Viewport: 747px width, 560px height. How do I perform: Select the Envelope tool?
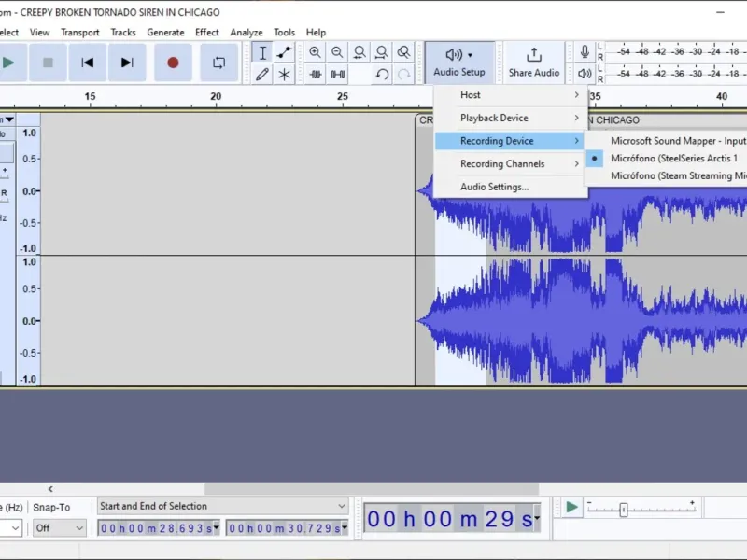[285, 52]
